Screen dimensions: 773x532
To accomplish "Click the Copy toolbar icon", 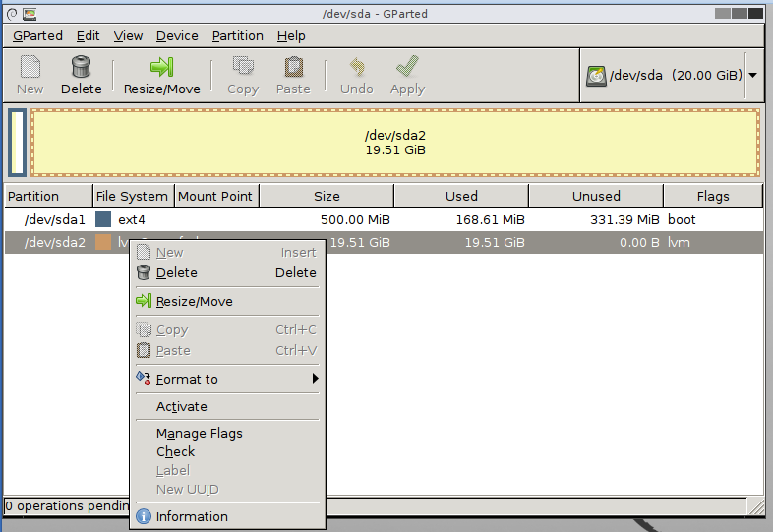I will (243, 67).
